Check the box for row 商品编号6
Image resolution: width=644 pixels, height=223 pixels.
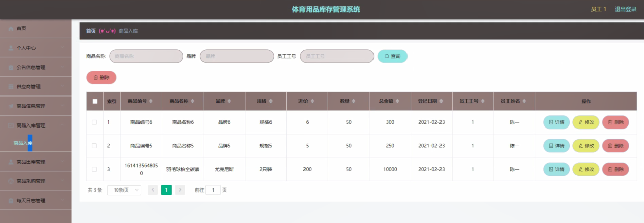click(x=94, y=122)
